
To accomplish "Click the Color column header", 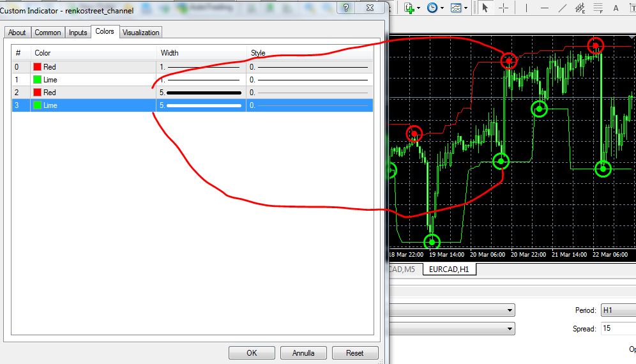I will pyautogui.click(x=93, y=53).
